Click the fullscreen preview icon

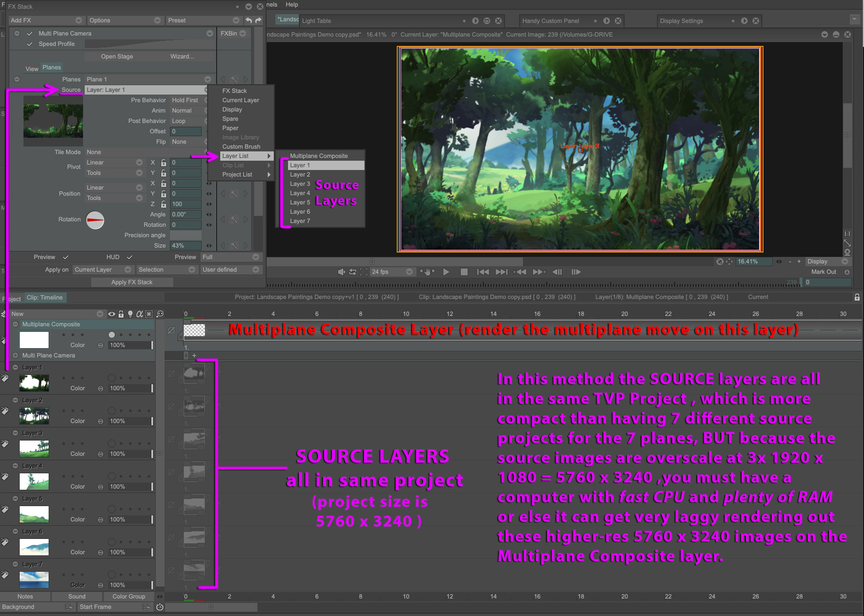363,272
